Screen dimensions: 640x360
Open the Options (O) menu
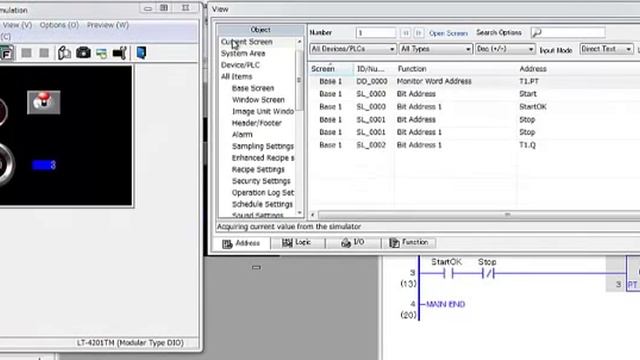59,25
